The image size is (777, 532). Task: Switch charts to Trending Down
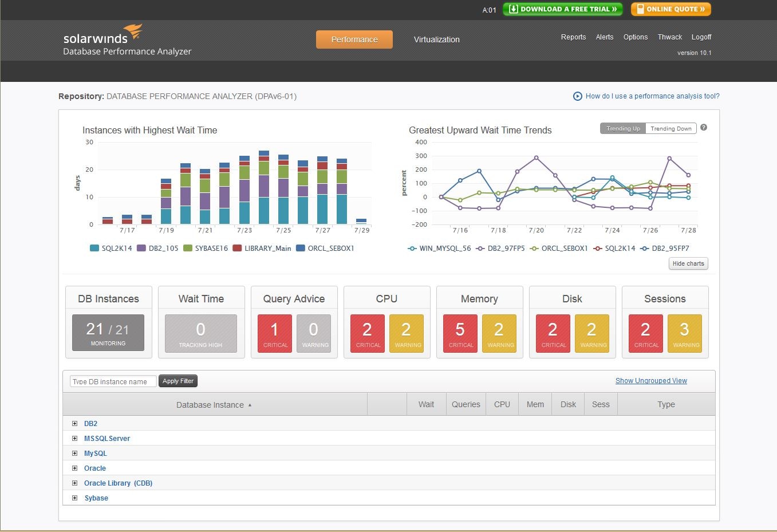671,129
